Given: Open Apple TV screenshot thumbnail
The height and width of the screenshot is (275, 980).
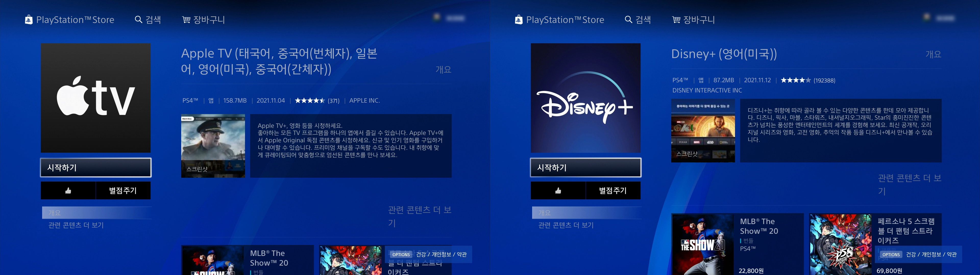Looking at the screenshot, I should click(x=213, y=146).
